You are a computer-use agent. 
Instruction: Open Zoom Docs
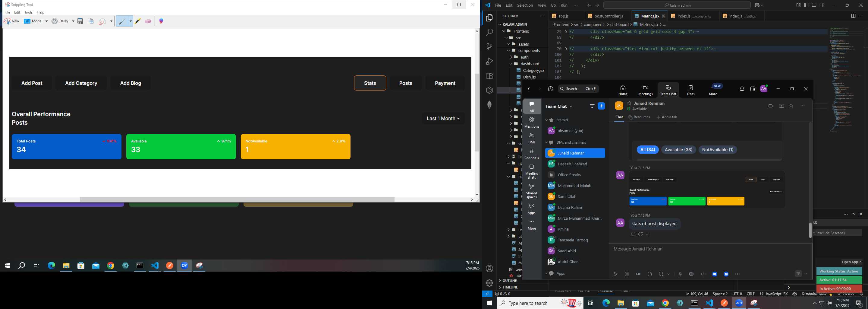[691, 90]
